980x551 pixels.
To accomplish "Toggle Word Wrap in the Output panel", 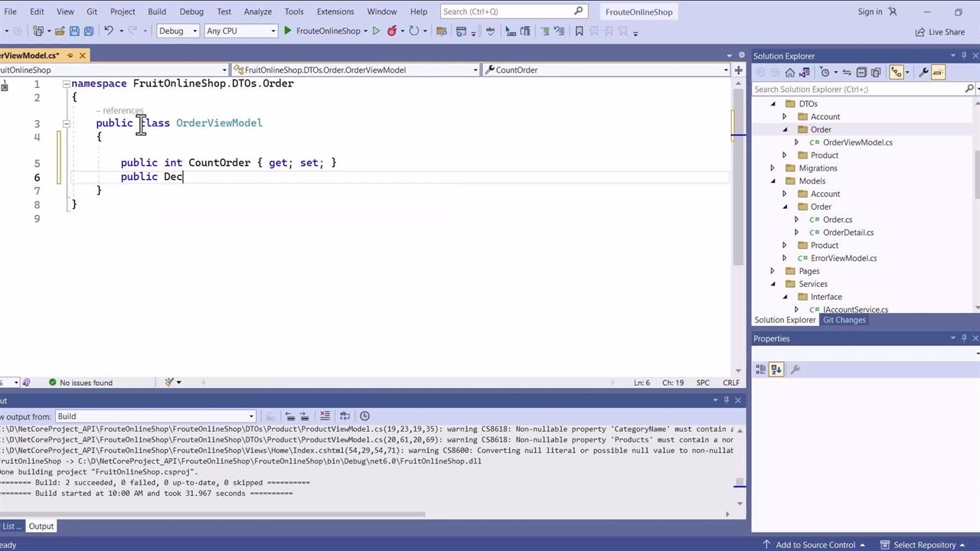I will click(x=345, y=416).
